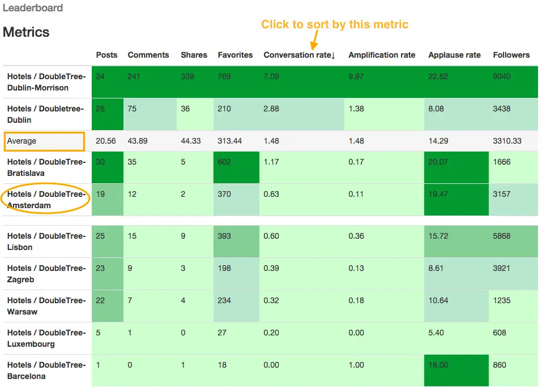
Task: Open Hotels / Doubletree-Dublin profile row
Action: (45, 114)
